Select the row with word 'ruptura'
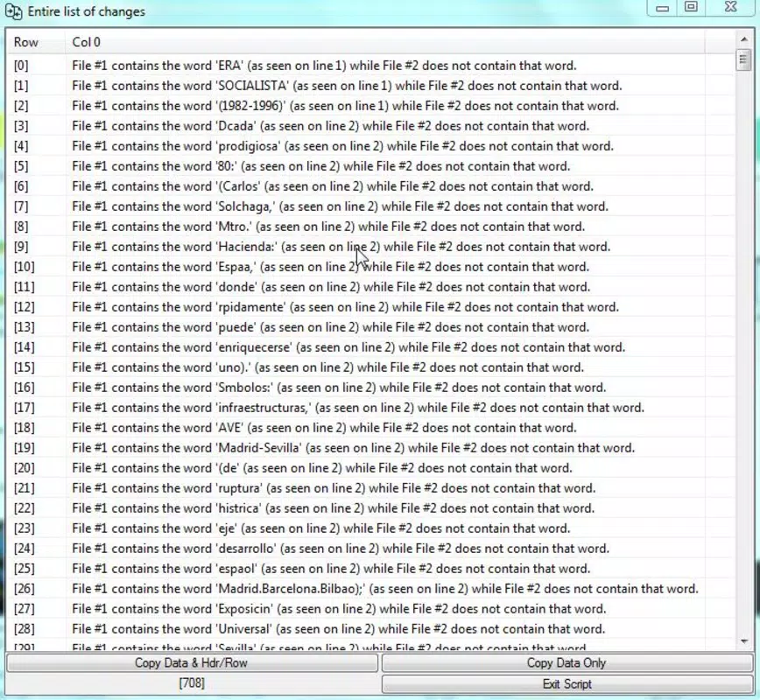The image size is (760, 700). pos(371,488)
